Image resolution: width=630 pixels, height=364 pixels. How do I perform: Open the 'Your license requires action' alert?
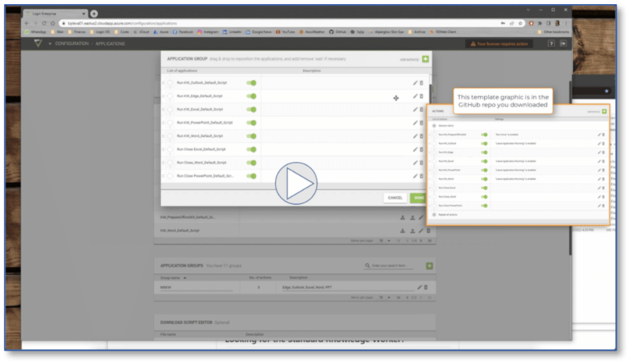[499, 44]
